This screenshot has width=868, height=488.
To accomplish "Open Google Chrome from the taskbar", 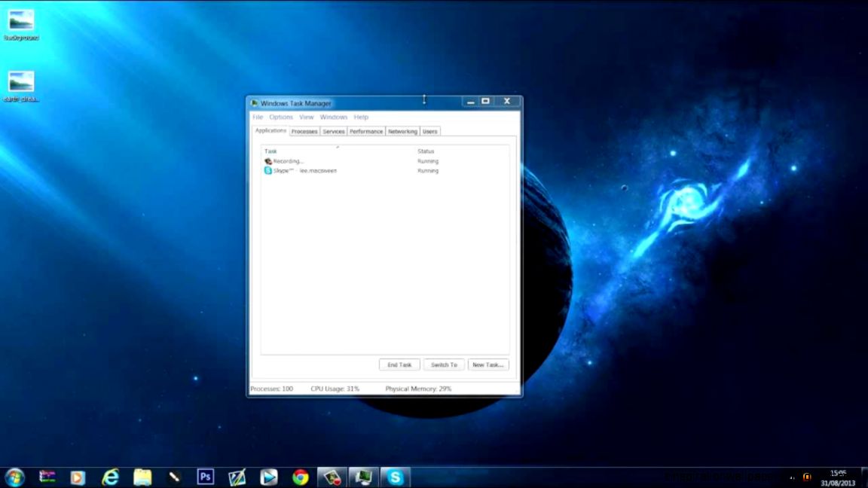I will coord(301,477).
